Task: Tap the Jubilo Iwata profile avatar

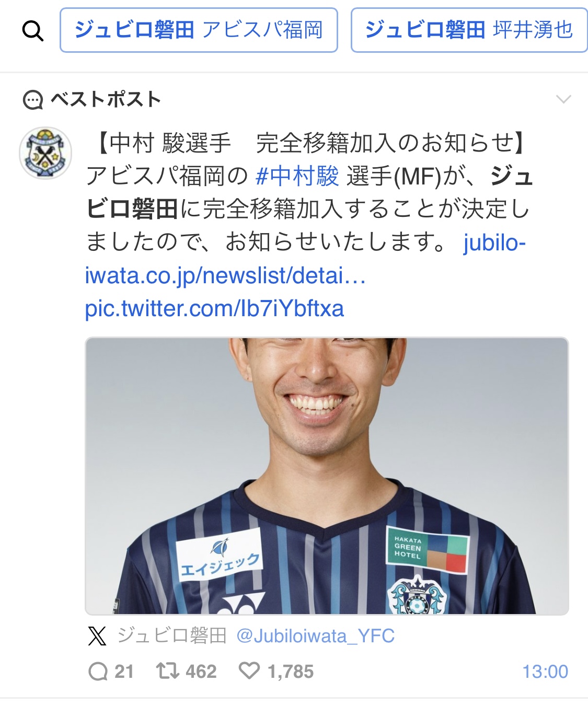Action: pos(45,153)
